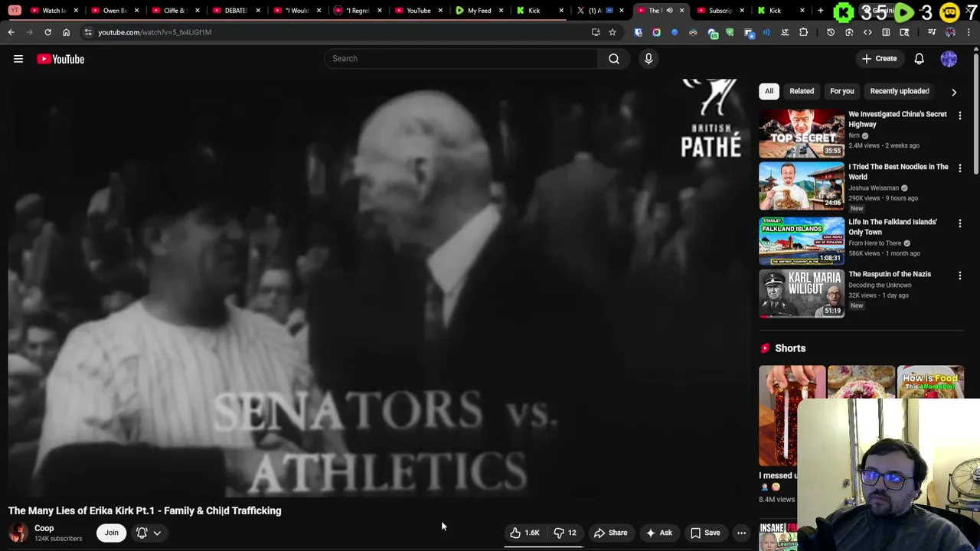The width and height of the screenshot is (980, 551).
Task: Click the video player to pause
Action: click(379, 287)
